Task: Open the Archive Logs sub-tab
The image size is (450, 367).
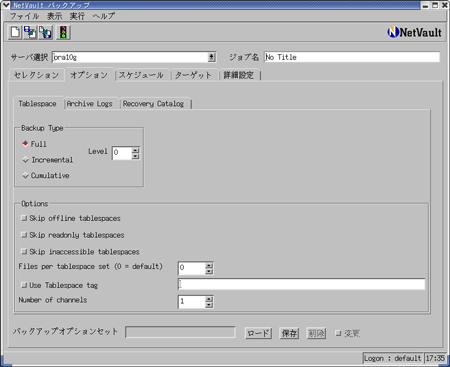Action: 90,104
